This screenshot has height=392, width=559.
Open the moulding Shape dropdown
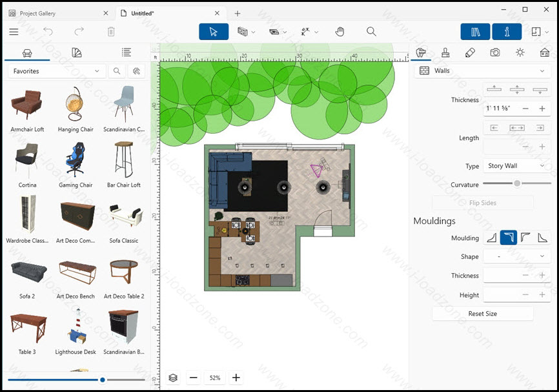(517, 256)
